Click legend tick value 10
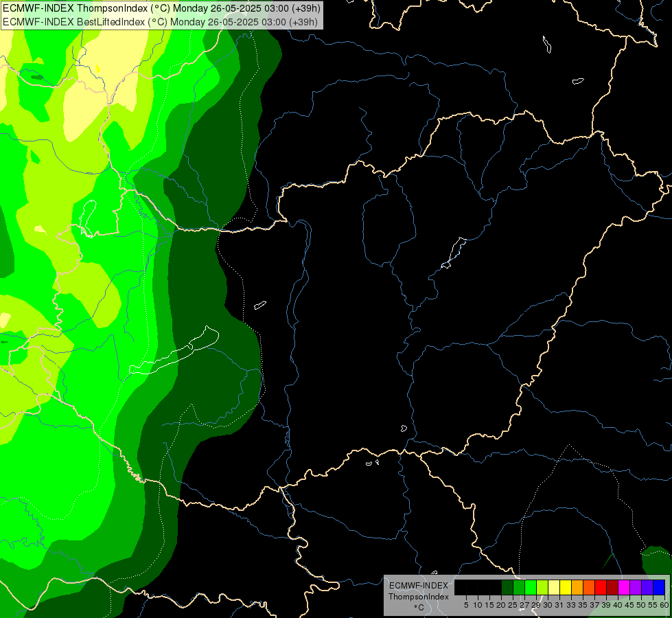Image resolution: width=672 pixels, height=618 pixels. [x=478, y=605]
